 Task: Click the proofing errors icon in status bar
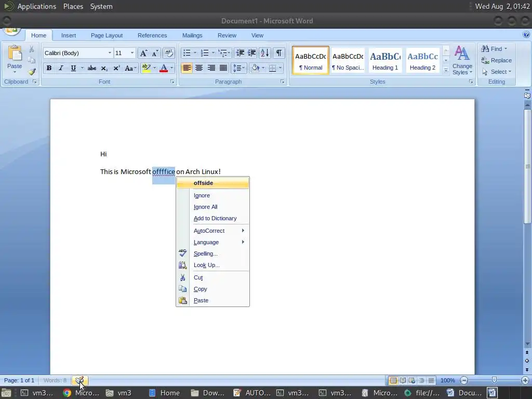pos(79,380)
